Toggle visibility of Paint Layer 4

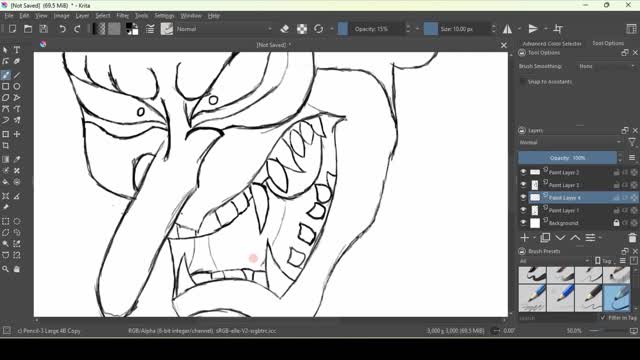click(523, 198)
